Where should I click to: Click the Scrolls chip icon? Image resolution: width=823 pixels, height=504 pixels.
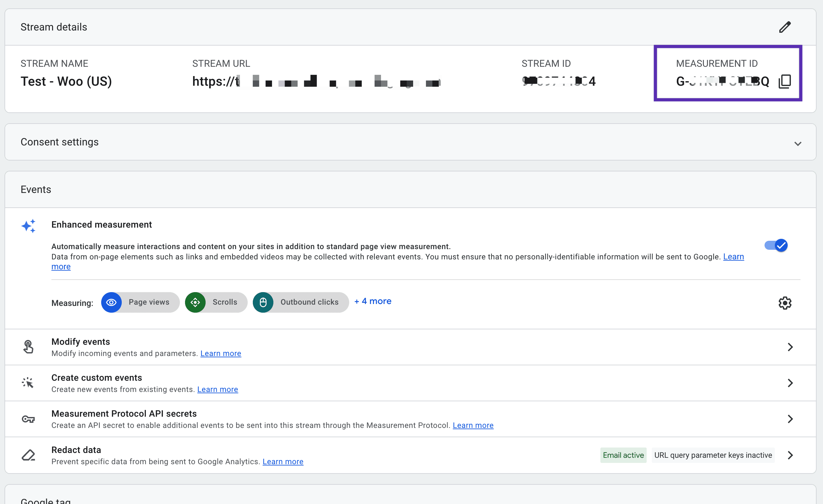click(x=195, y=302)
